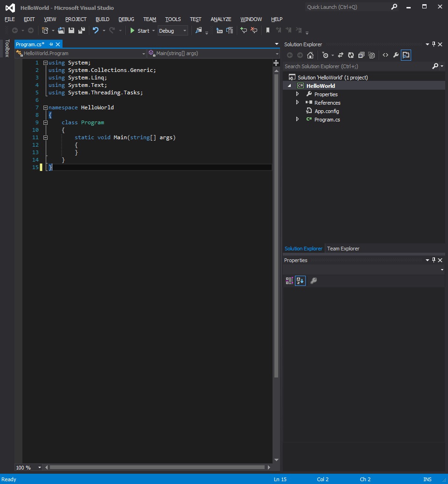Click the split-editor handle above scrollbar
Viewport: 448px width, 484px height.
click(276, 63)
